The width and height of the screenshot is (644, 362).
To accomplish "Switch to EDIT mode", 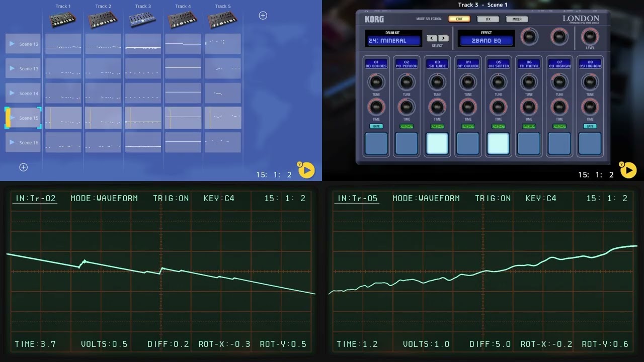I will point(459,19).
